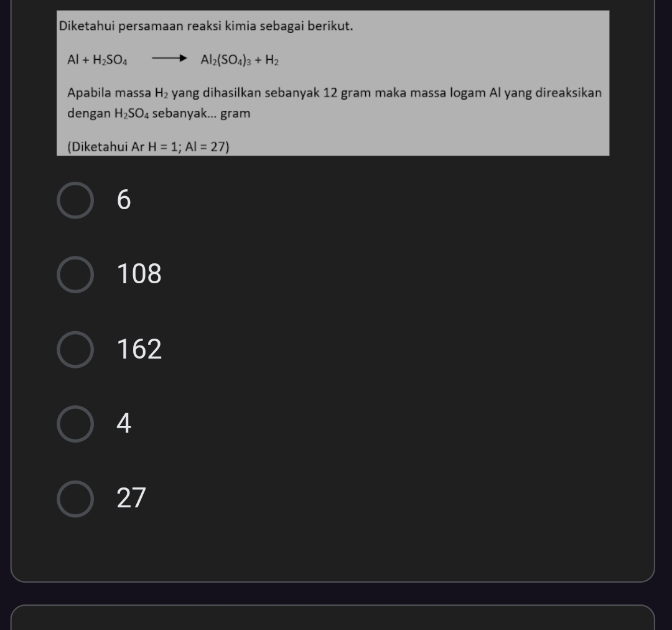Mark the radio button for option 4
The height and width of the screenshot is (630, 672).
[75, 424]
